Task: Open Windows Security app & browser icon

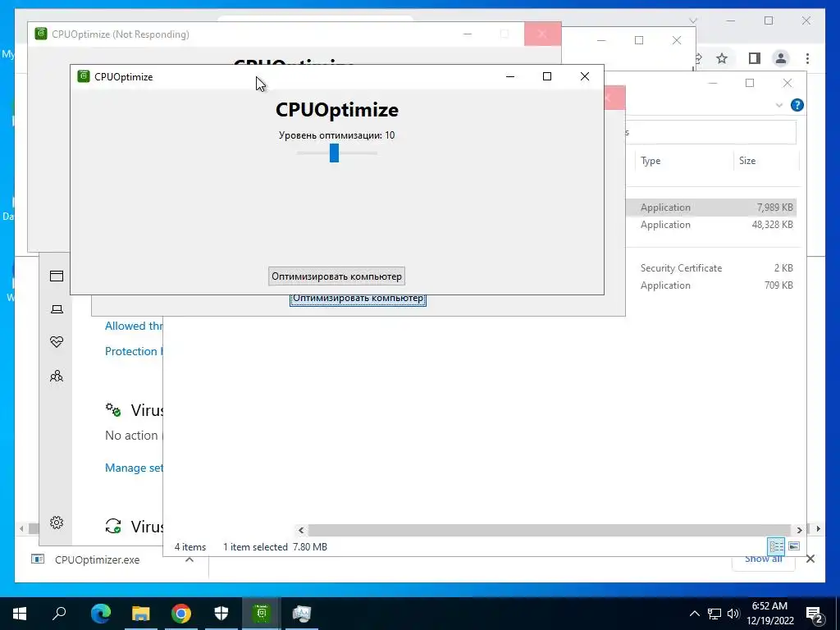Action: (57, 276)
